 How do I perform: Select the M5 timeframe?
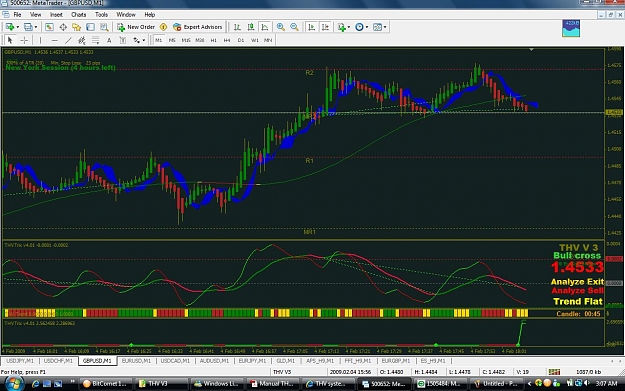pyautogui.click(x=172, y=40)
